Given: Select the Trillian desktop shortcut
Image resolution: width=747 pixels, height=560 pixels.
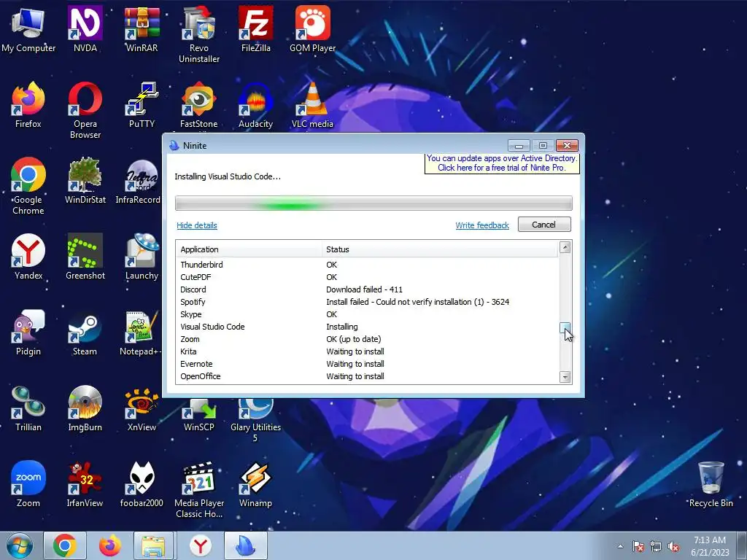Looking at the screenshot, I should tap(28, 408).
